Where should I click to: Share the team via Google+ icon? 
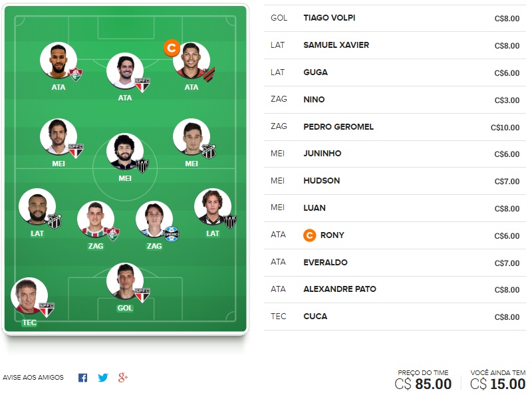(x=122, y=378)
